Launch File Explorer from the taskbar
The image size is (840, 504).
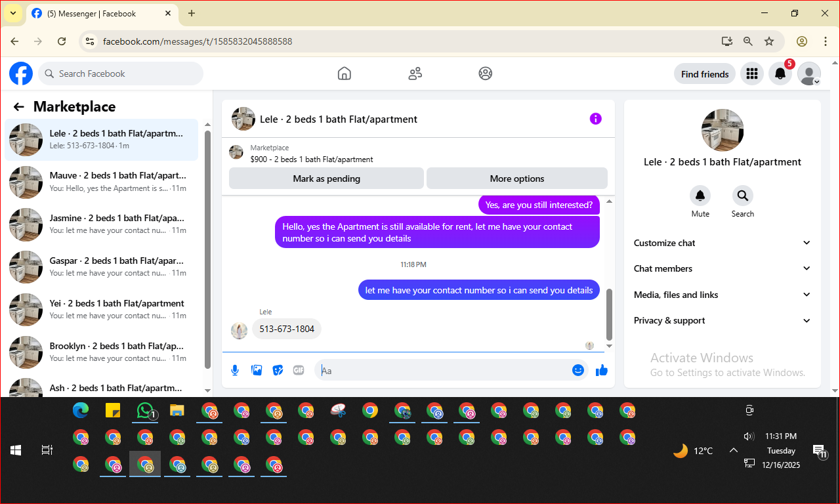[177, 411]
